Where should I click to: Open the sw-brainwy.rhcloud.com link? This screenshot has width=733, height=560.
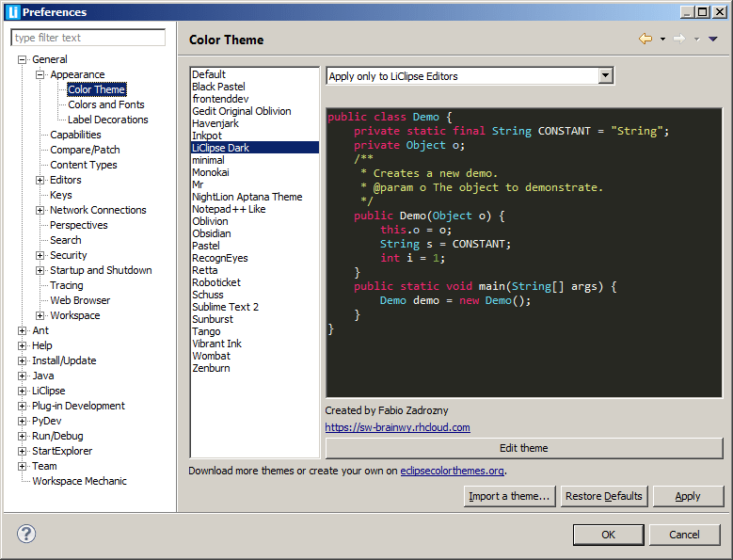[x=397, y=427]
